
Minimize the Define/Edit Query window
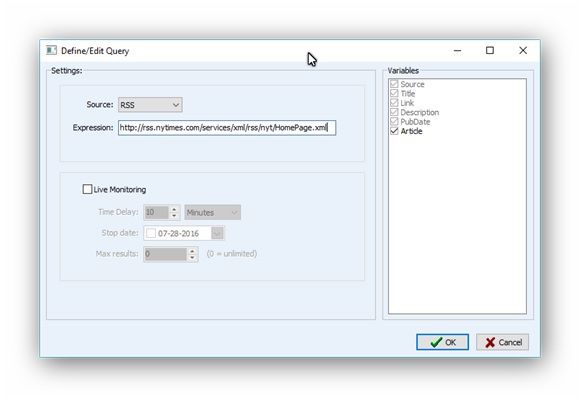458,50
